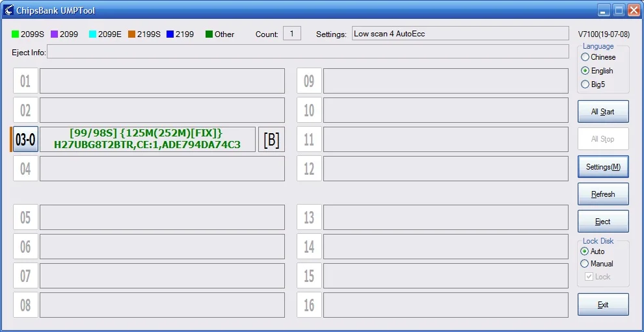Click the port 16 number button
Image resolution: width=644 pixels, height=332 pixels.
tap(309, 305)
